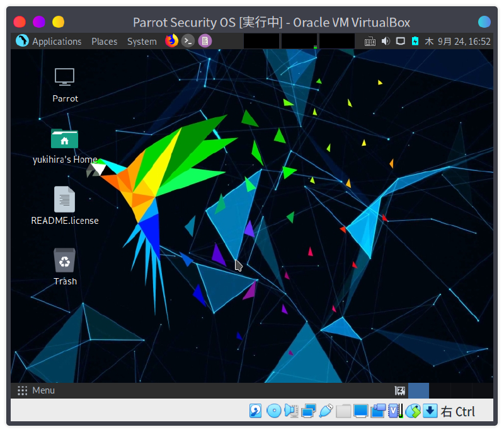Viewport: 504px width, 432px height.
Task: Open the System menu
Action: click(x=142, y=41)
